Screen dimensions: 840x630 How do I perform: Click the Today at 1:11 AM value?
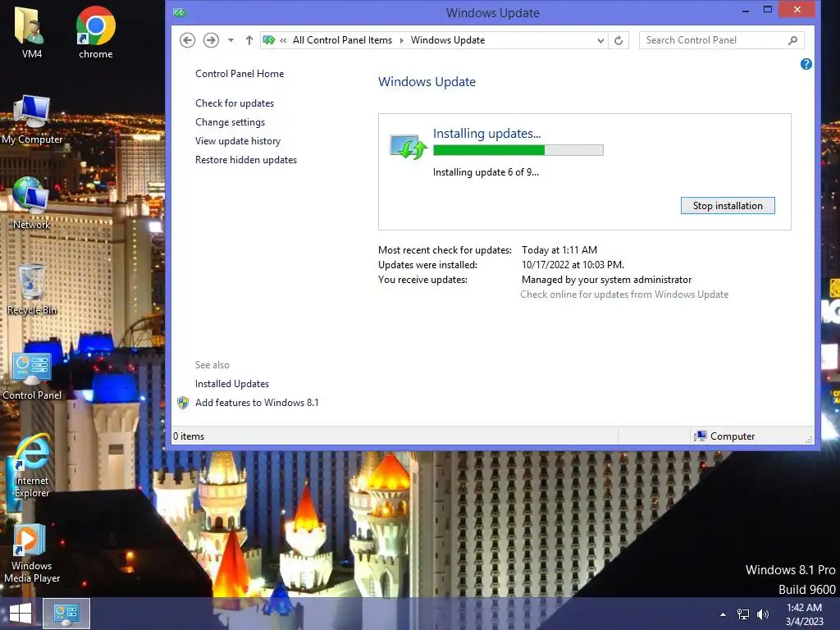559,249
